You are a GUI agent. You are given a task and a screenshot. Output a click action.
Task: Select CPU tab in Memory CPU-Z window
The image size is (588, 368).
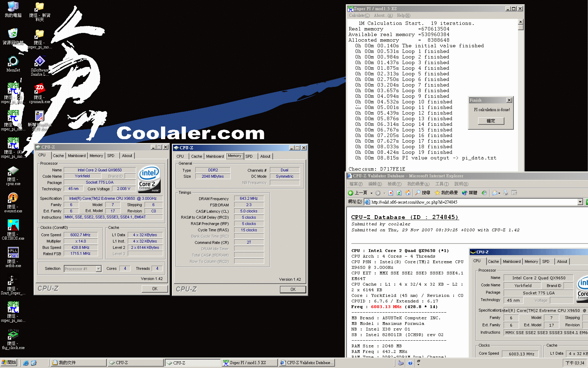180,156
